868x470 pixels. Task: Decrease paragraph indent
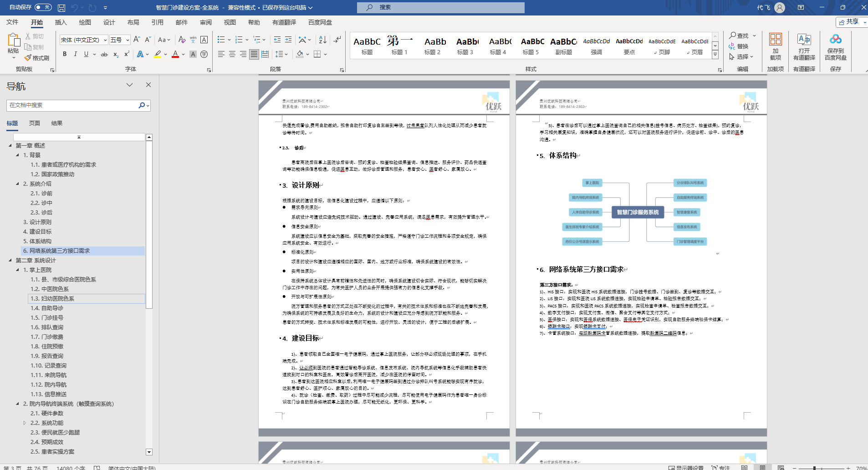(x=277, y=40)
